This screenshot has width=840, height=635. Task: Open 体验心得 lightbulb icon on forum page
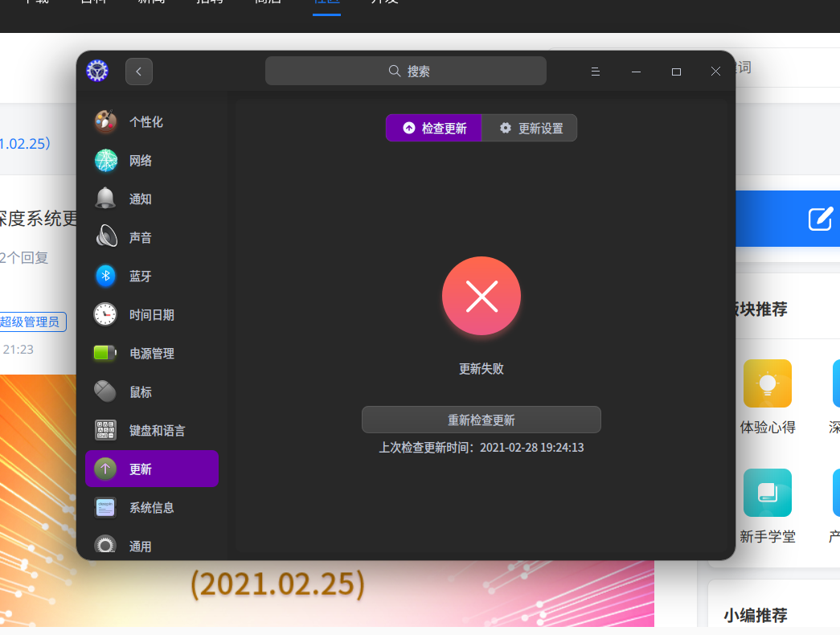tap(767, 383)
